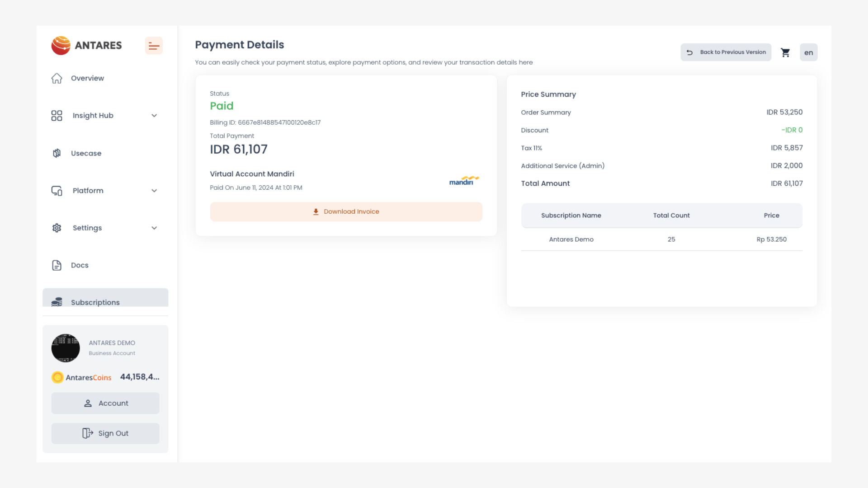The height and width of the screenshot is (488, 868).
Task: Click the Platform devices icon
Action: (x=57, y=191)
